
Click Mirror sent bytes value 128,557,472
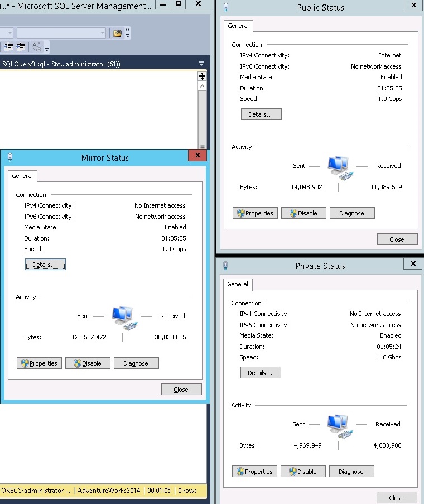89,337
